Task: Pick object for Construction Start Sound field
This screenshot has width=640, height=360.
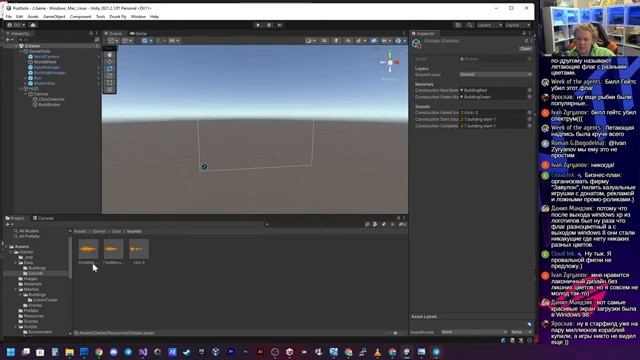Action: point(529,119)
